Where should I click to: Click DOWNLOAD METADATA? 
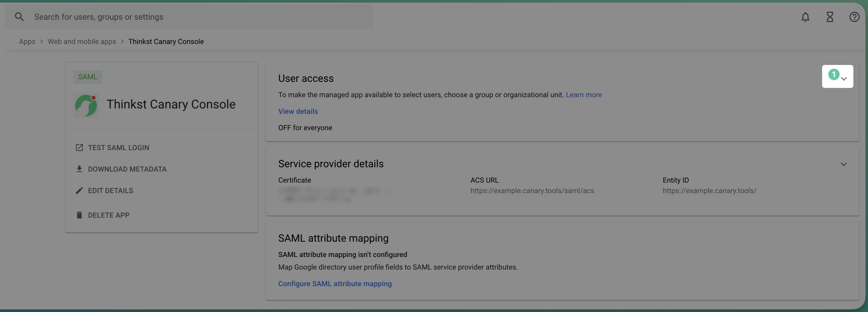coord(127,169)
